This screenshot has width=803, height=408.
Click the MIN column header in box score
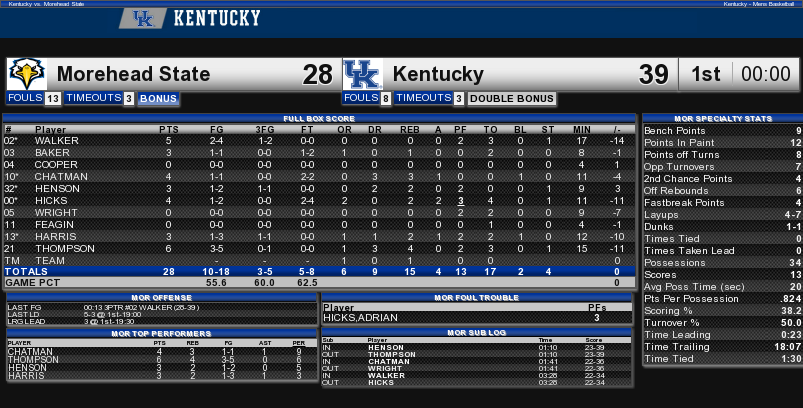(581, 130)
